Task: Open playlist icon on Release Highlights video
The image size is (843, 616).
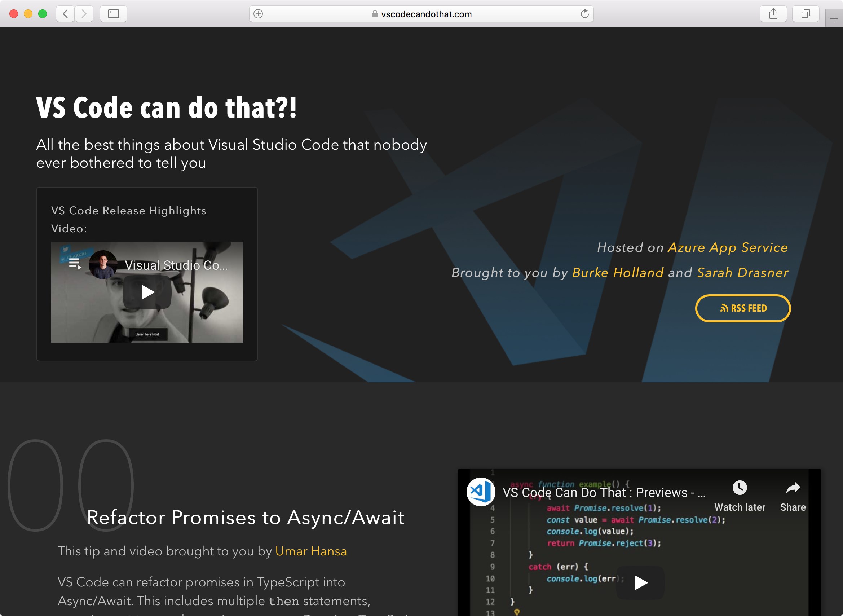Action: pos(75,264)
